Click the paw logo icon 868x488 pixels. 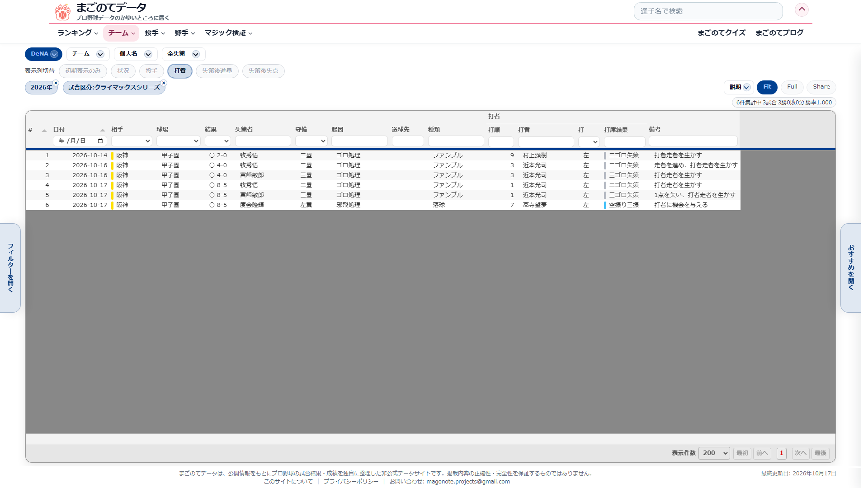pyautogui.click(x=62, y=12)
